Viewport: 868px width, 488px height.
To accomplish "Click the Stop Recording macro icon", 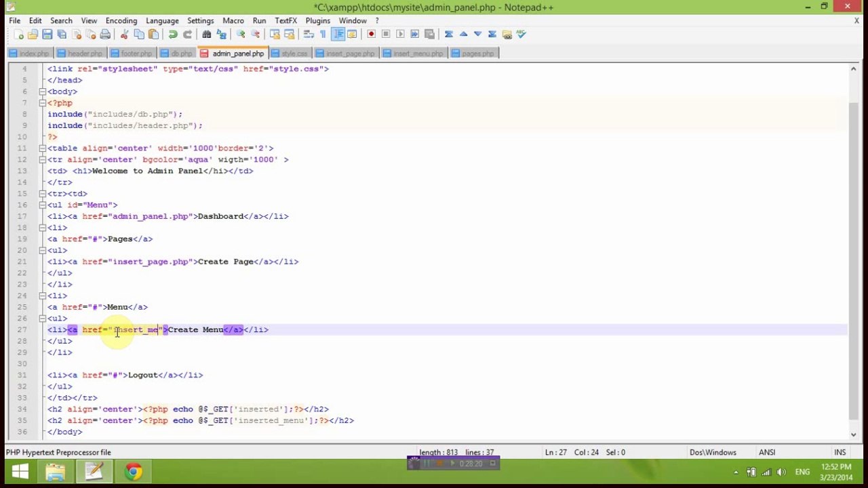I will click(386, 34).
